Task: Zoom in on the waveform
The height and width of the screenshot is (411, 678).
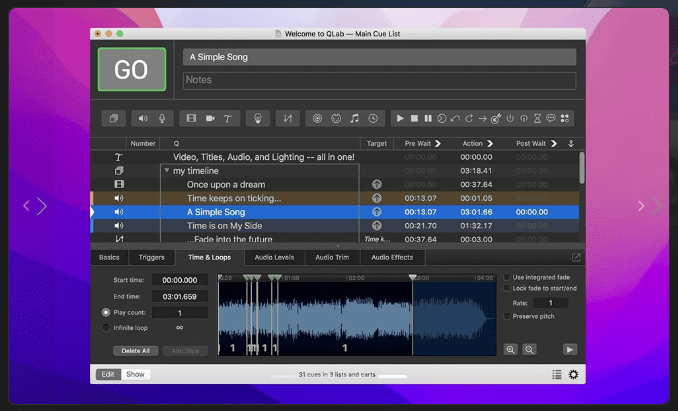Action: tap(511, 350)
